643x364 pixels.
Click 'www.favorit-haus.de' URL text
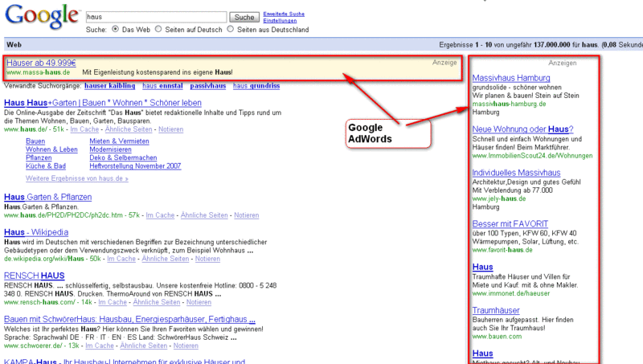[502, 250]
